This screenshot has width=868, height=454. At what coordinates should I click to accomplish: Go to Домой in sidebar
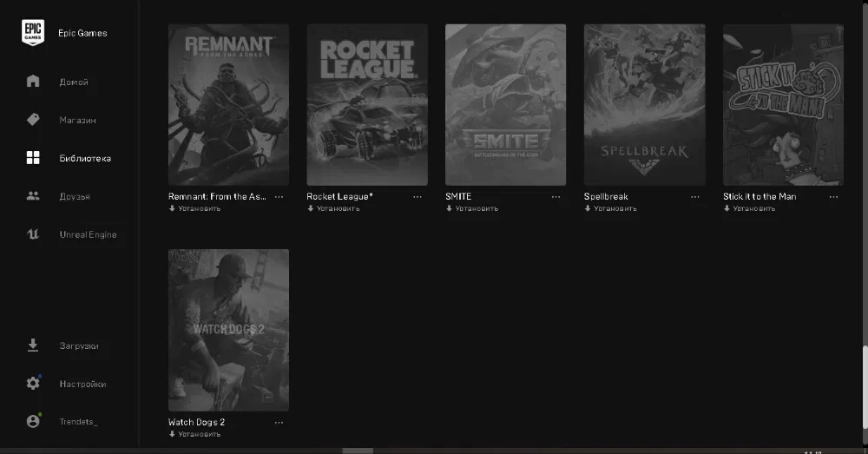click(x=74, y=82)
